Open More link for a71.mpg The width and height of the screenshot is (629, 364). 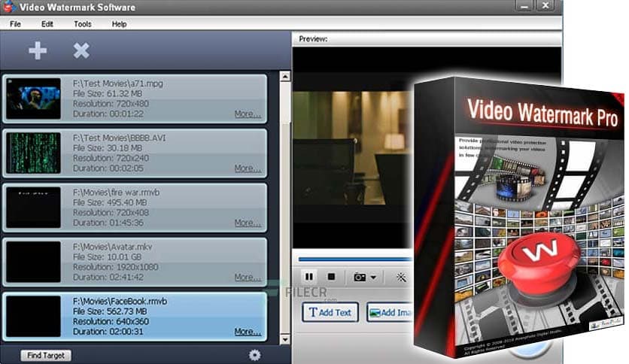pyautogui.click(x=248, y=114)
